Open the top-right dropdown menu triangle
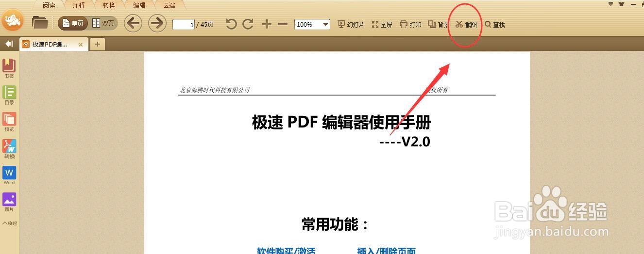 (611, 4)
